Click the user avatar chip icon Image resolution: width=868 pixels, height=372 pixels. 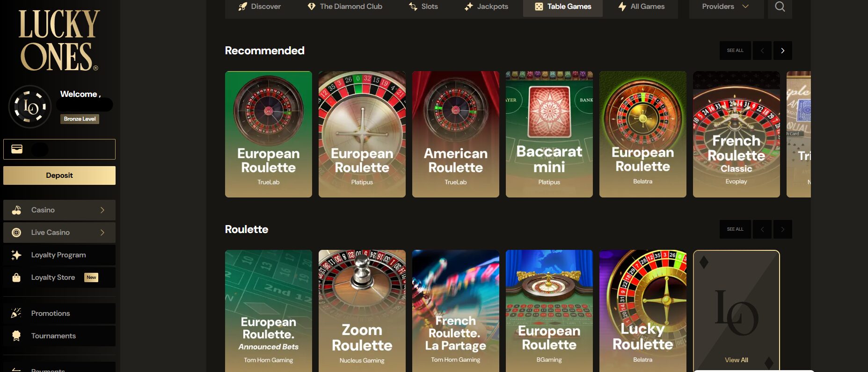click(x=30, y=107)
